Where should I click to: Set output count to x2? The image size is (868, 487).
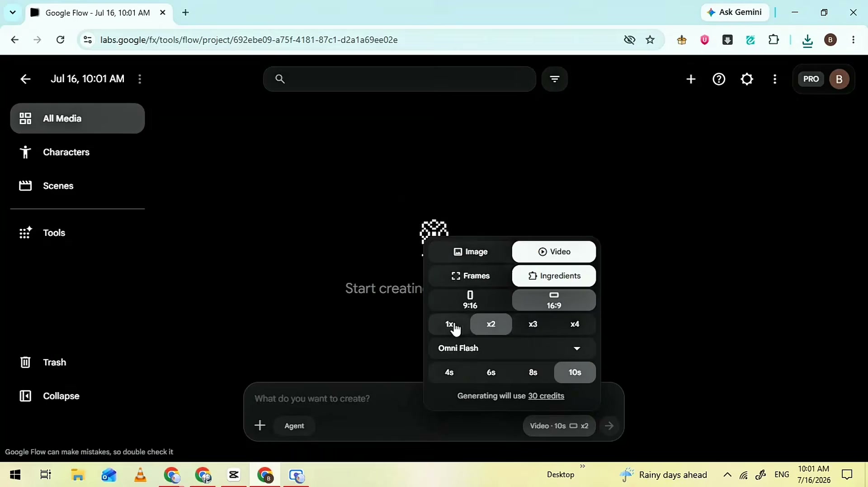click(491, 324)
